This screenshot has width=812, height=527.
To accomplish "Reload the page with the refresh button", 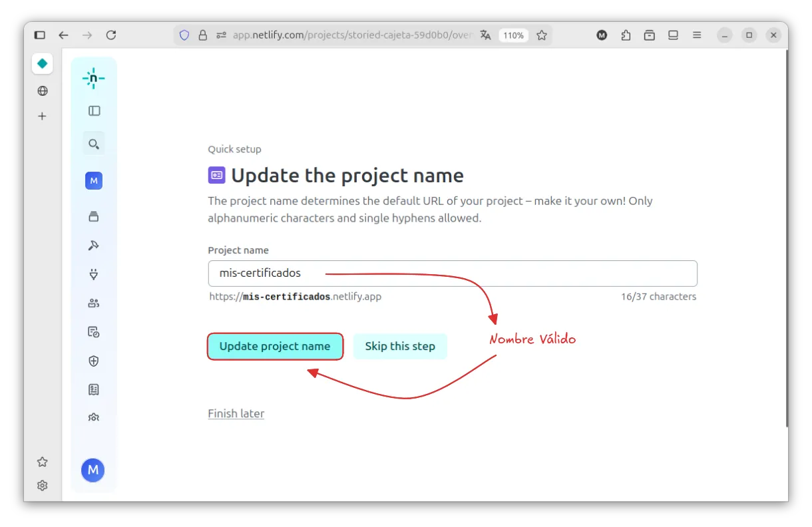I will click(x=111, y=35).
